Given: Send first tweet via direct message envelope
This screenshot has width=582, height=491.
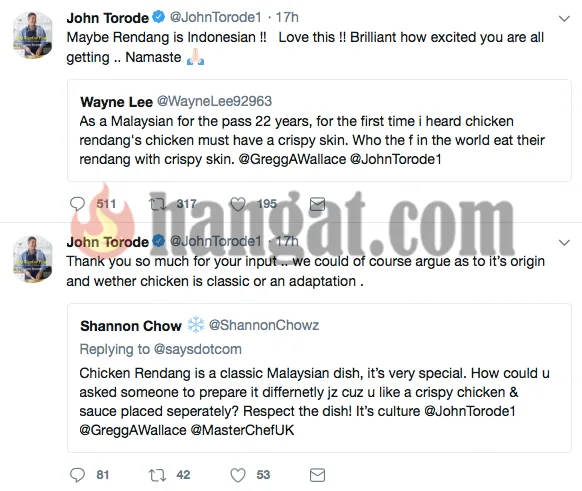Looking at the screenshot, I should point(317,204).
